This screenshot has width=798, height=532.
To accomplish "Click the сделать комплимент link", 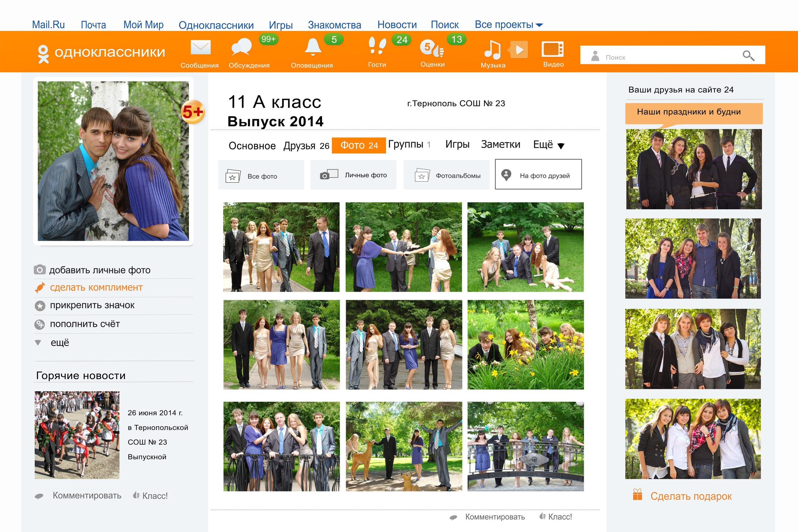I will click(x=96, y=287).
